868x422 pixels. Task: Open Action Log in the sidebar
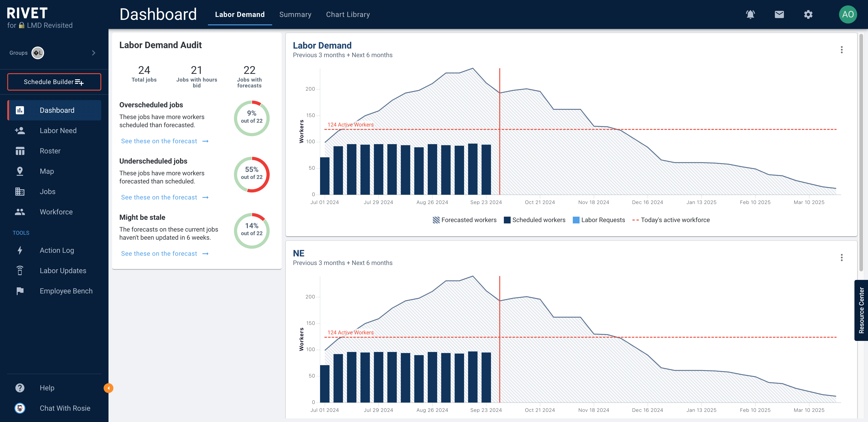pyautogui.click(x=54, y=250)
